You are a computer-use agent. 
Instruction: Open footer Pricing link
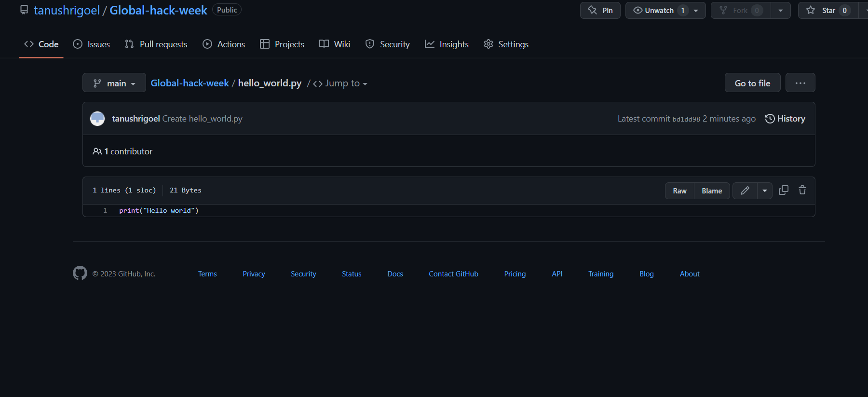[x=515, y=274]
